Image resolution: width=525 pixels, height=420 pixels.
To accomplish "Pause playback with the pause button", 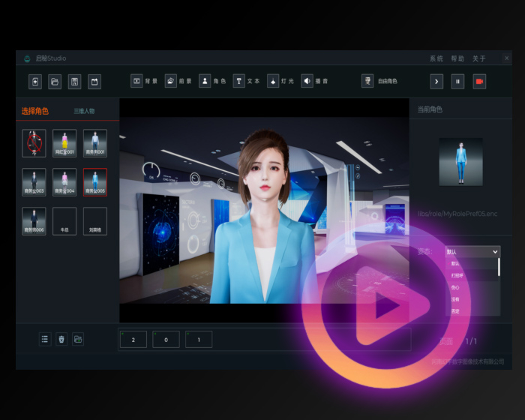I will pos(457,81).
